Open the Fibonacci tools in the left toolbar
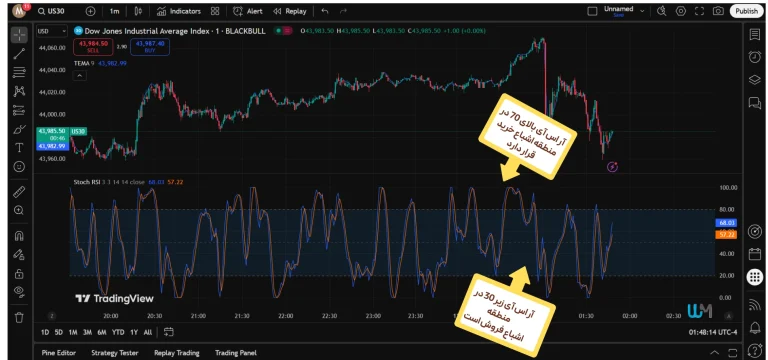This screenshot has height=360, width=768. pyautogui.click(x=19, y=72)
